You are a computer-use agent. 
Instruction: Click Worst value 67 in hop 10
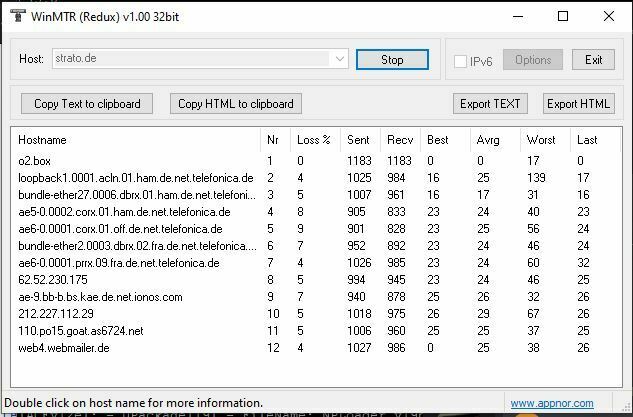point(533,314)
